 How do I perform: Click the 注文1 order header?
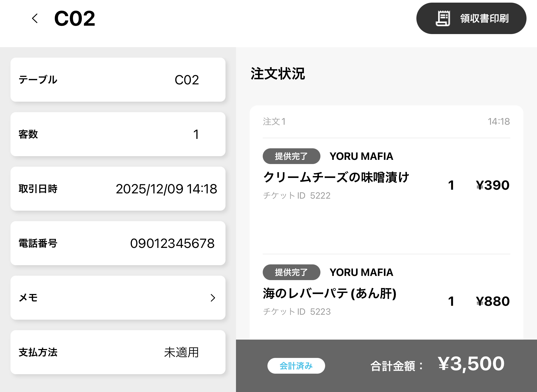pos(274,122)
